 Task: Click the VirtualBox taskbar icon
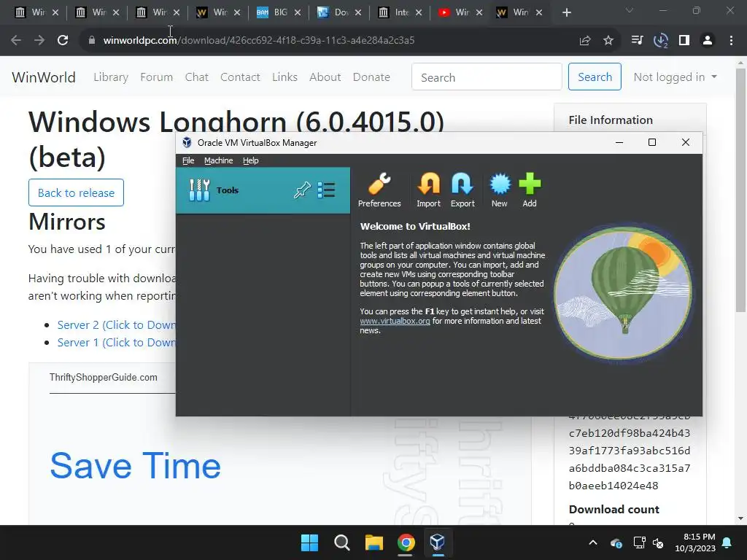(x=438, y=542)
